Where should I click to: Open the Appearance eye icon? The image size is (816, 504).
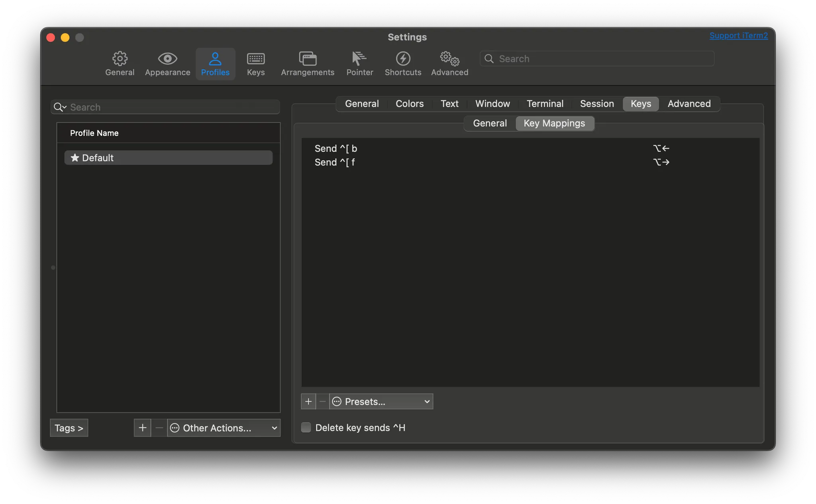coord(167,59)
